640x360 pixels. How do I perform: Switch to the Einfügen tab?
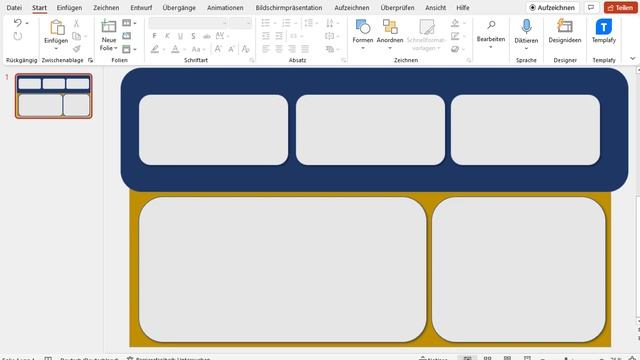[x=69, y=8]
